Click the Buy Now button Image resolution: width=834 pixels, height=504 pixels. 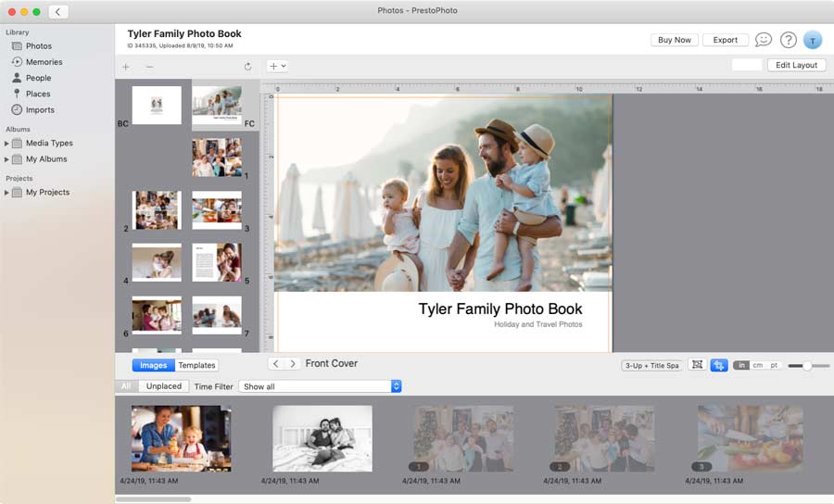[675, 40]
